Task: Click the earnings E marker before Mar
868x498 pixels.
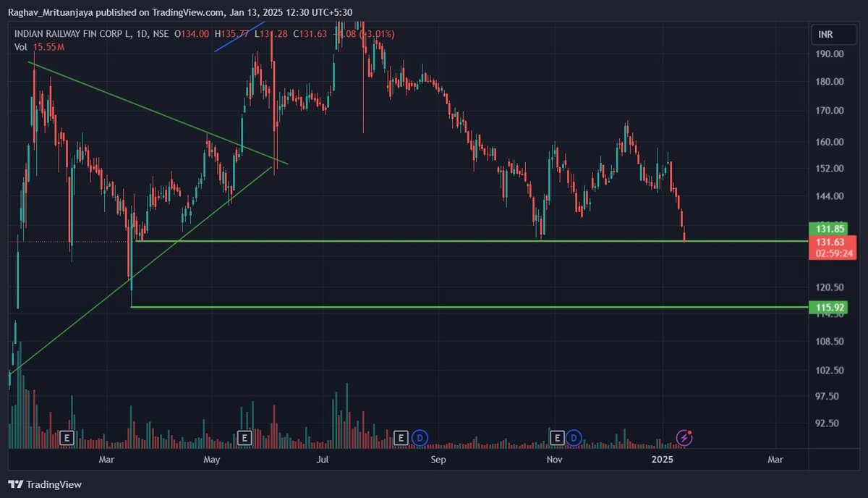Action: click(x=67, y=437)
